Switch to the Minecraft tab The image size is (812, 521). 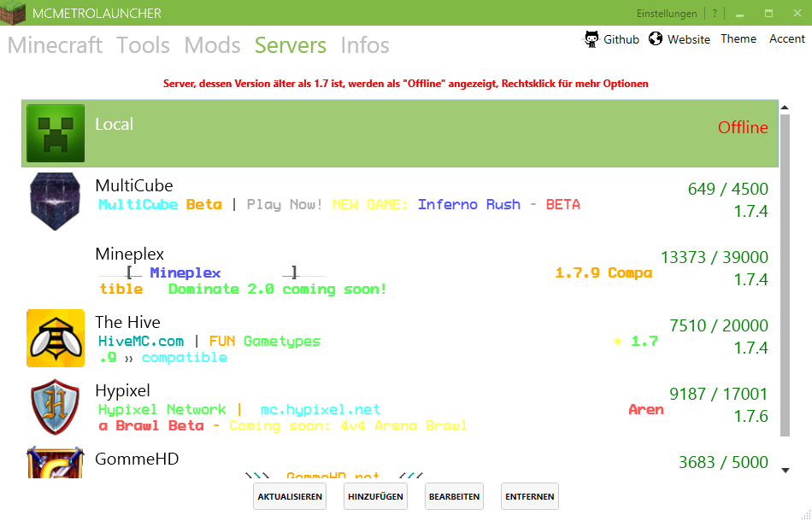click(54, 45)
